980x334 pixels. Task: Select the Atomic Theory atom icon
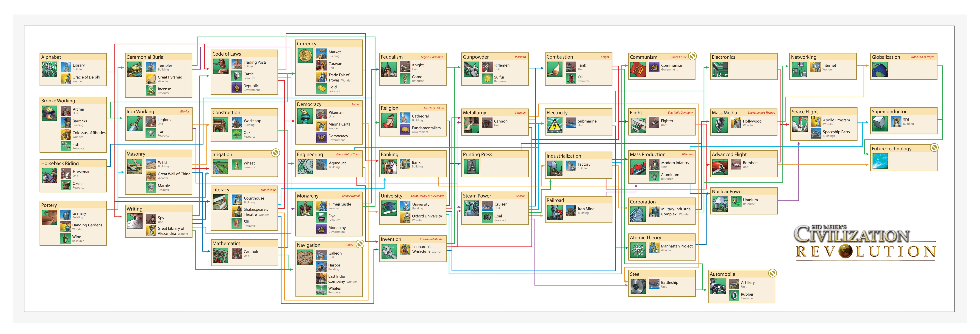pyautogui.click(x=638, y=250)
